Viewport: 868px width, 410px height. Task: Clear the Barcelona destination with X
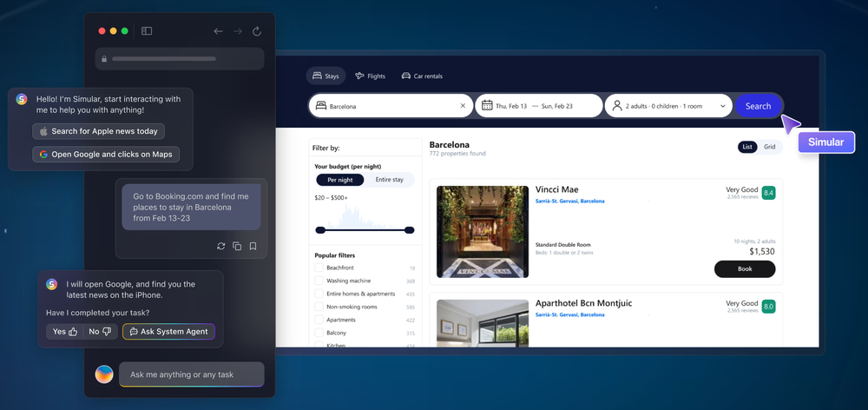click(463, 106)
